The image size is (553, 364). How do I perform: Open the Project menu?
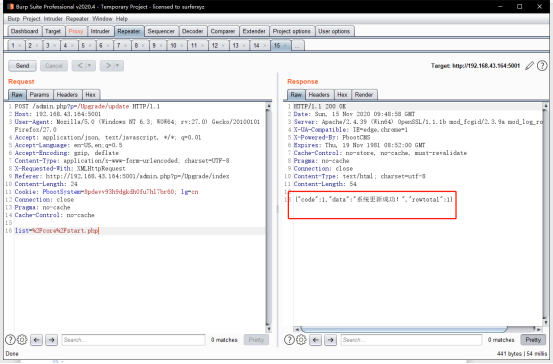(x=31, y=19)
